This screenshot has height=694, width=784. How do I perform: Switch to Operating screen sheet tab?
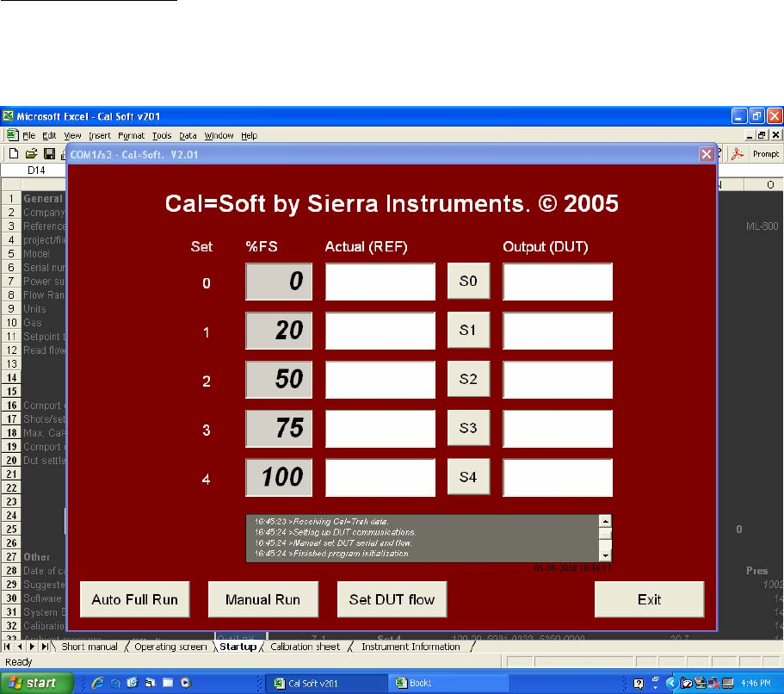(x=170, y=647)
